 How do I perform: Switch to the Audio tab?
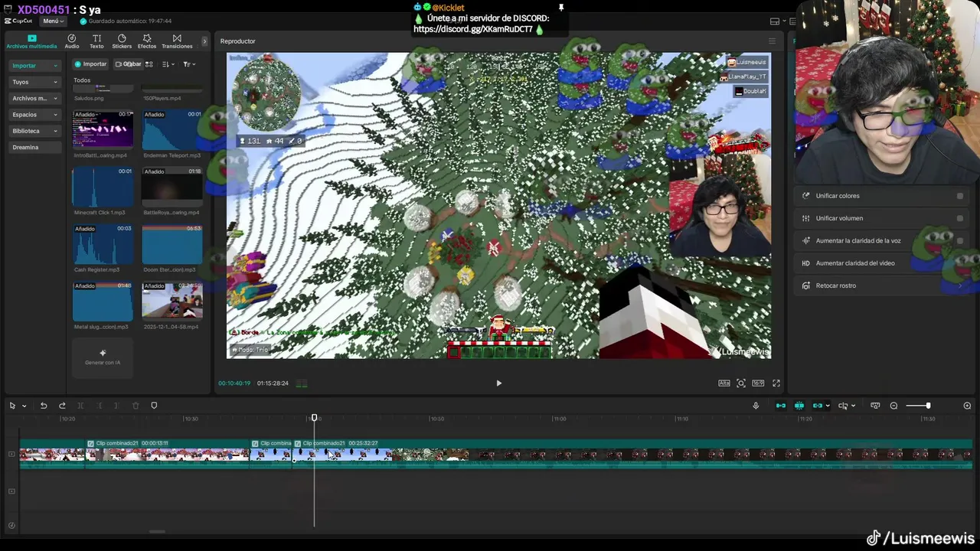pos(71,41)
